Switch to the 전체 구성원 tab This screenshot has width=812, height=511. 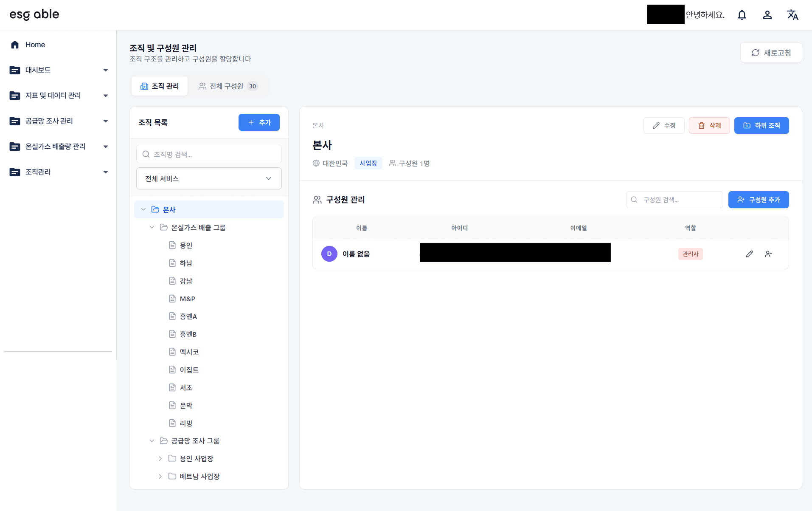coord(228,86)
